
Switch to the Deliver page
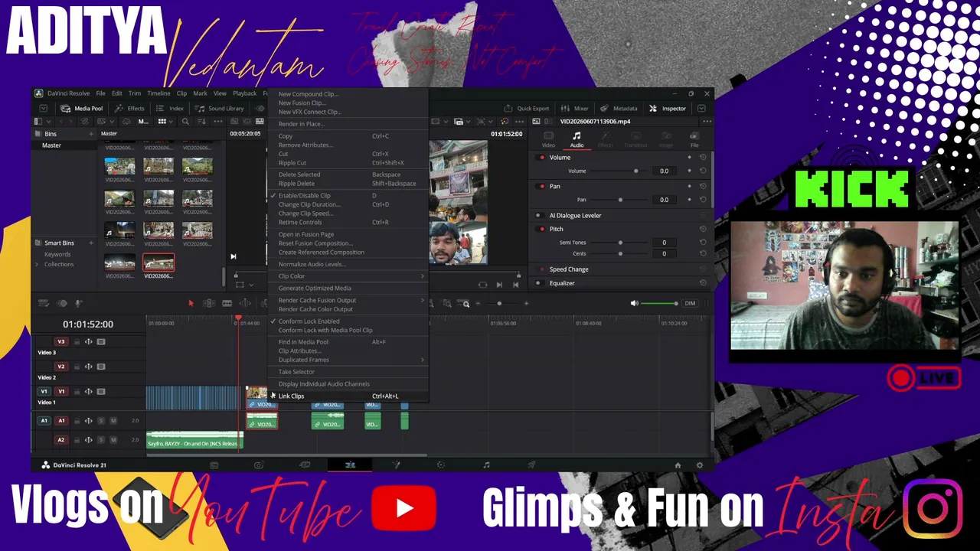coord(531,465)
